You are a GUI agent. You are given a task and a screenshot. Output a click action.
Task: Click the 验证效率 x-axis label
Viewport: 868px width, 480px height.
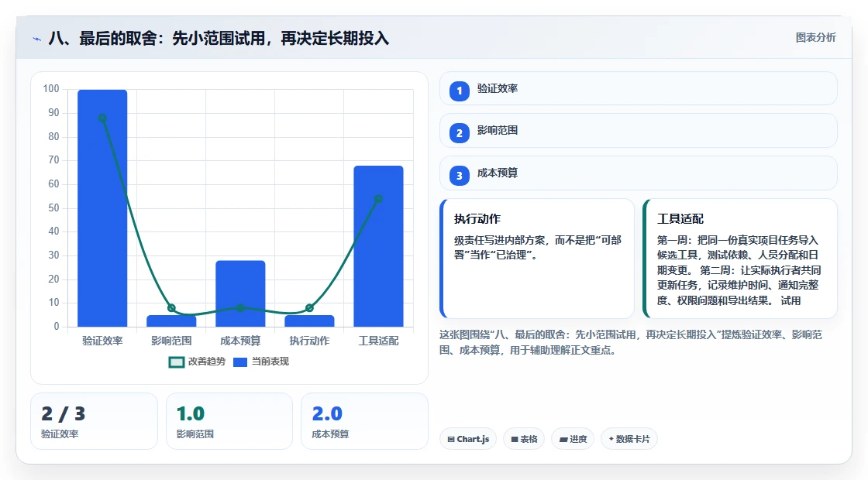tap(102, 341)
